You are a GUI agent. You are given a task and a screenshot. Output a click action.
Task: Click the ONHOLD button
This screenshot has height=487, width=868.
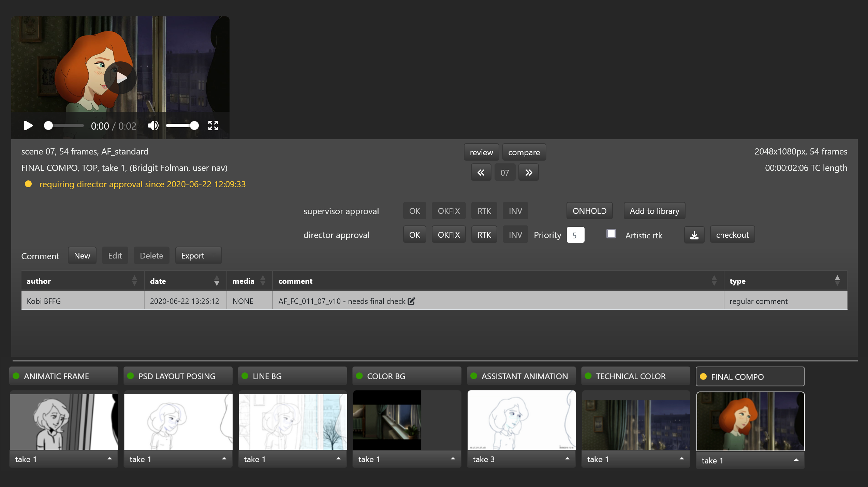click(x=589, y=211)
